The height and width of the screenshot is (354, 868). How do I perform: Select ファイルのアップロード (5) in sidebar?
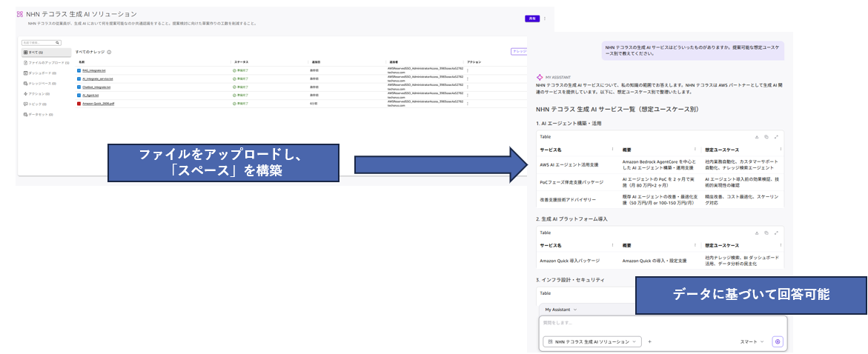tap(47, 62)
